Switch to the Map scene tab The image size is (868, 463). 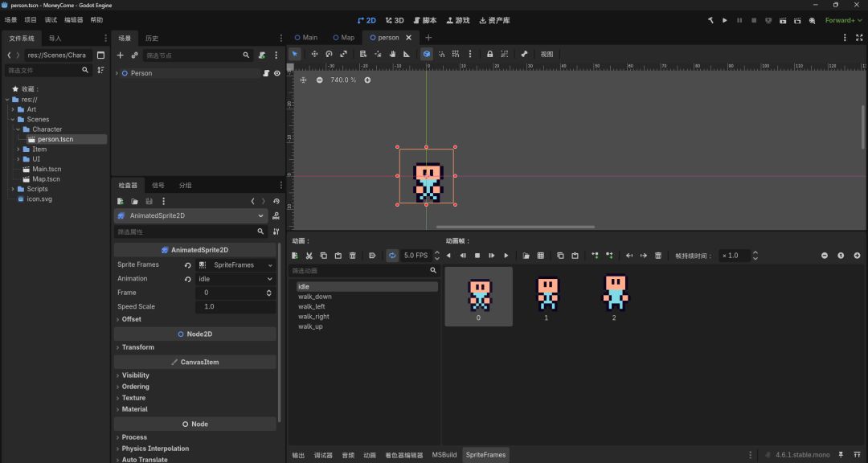pyautogui.click(x=343, y=38)
